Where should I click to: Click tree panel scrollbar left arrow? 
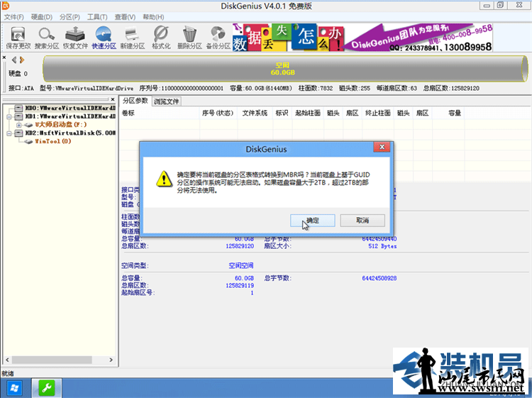(x=8, y=360)
